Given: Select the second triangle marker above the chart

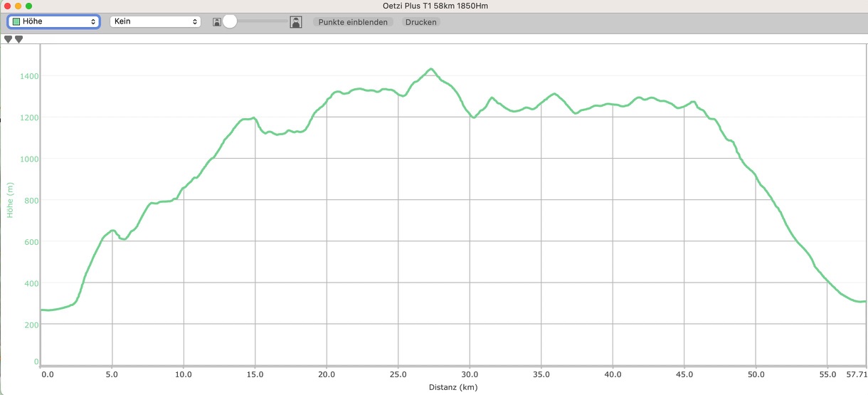Looking at the screenshot, I should 19,39.
